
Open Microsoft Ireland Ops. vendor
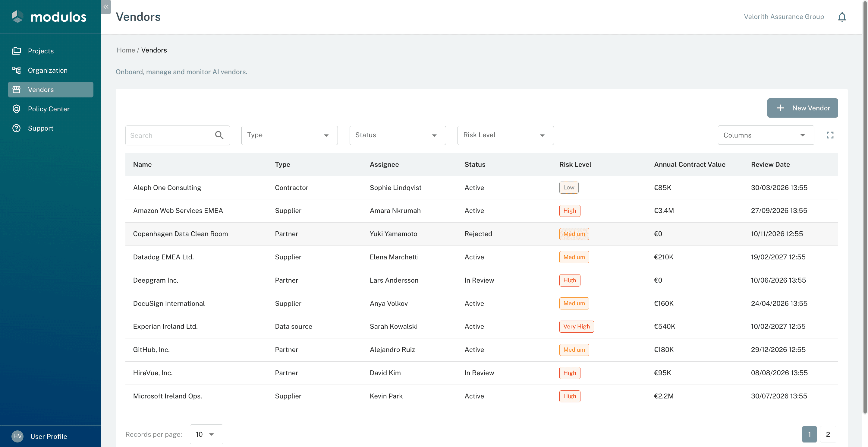click(168, 396)
